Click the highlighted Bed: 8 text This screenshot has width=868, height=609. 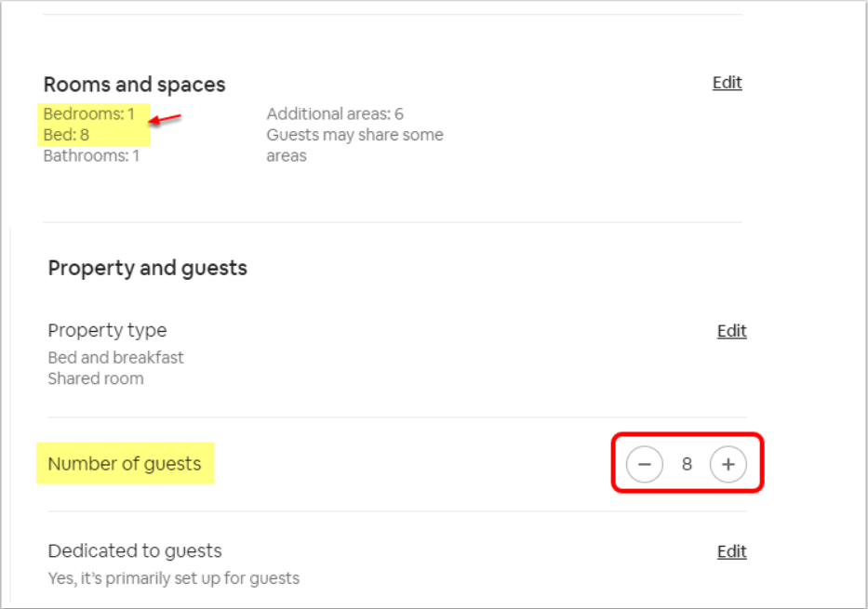pos(66,135)
